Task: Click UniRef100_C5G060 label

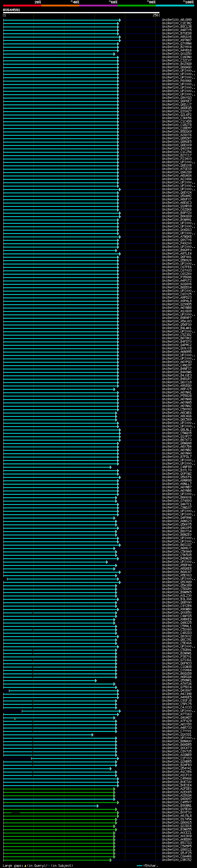Action: point(177,629)
